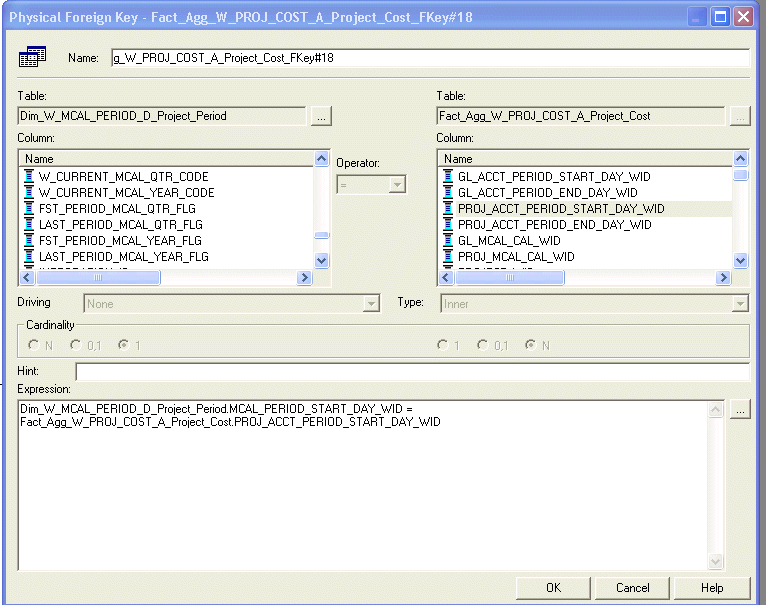
Task: Open Help for this dialog
Action: tap(712, 588)
